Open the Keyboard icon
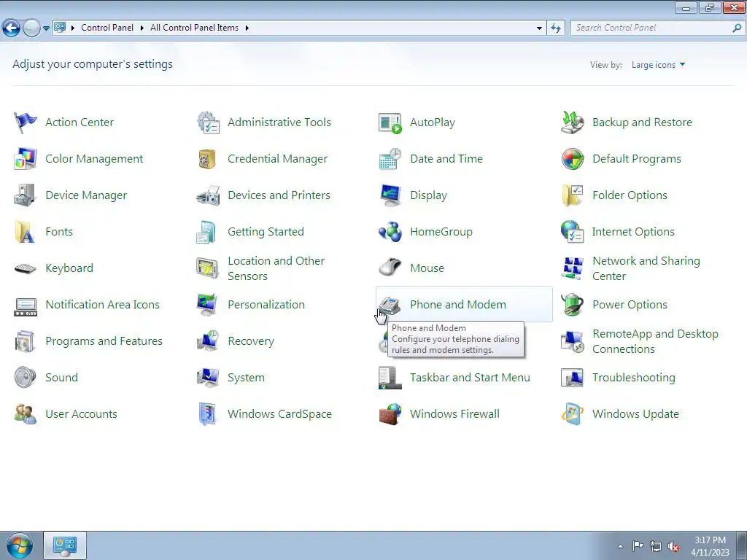747x560 pixels. click(x=25, y=268)
